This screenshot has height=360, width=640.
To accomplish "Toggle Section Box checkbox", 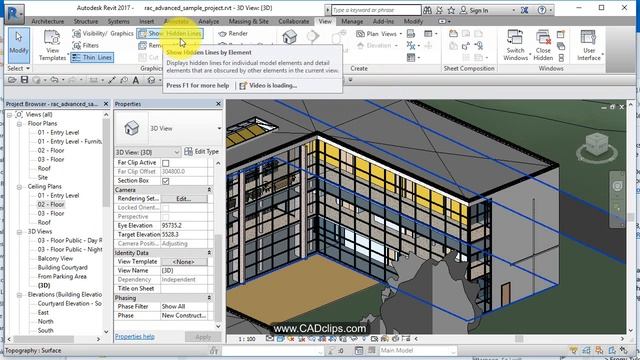I will click(x=165, y=181).
